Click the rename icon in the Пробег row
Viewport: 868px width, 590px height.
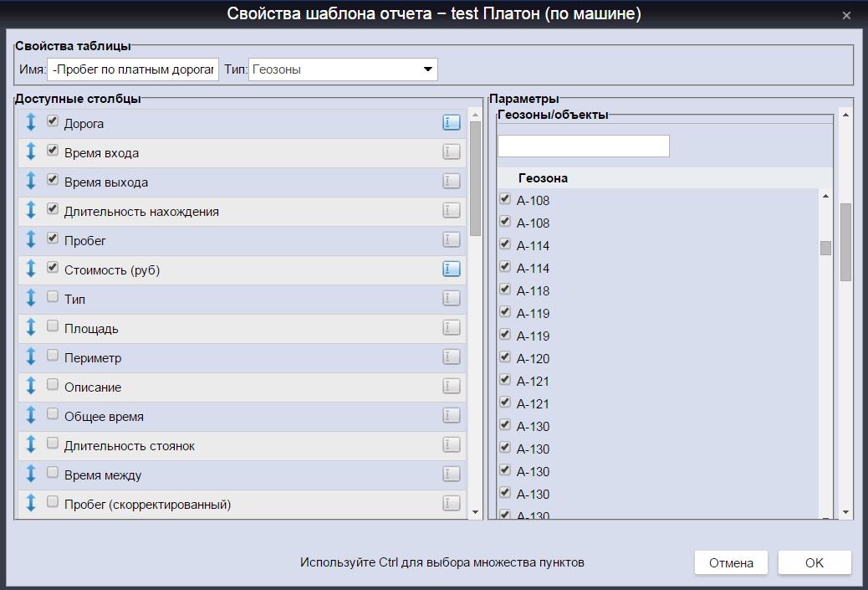tap(451, 240)
